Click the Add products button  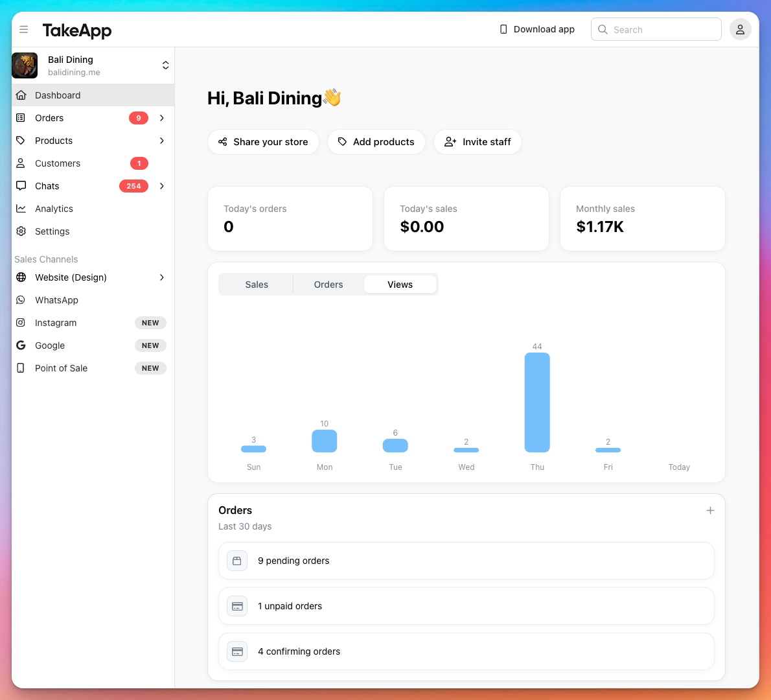pyautogui.click(x=376, y=142)
